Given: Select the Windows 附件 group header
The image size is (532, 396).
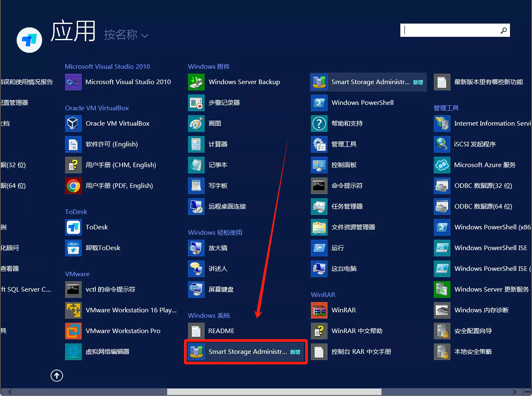Looking at the screenshot, I should click(209, 66).
